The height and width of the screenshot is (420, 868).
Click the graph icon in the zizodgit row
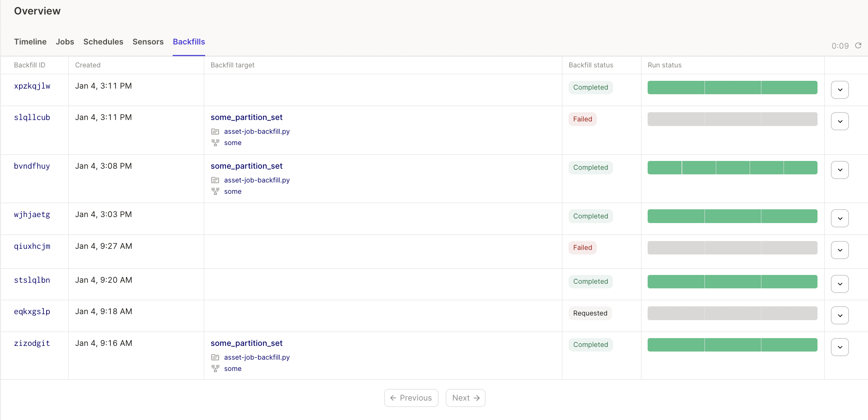(215, 368)
